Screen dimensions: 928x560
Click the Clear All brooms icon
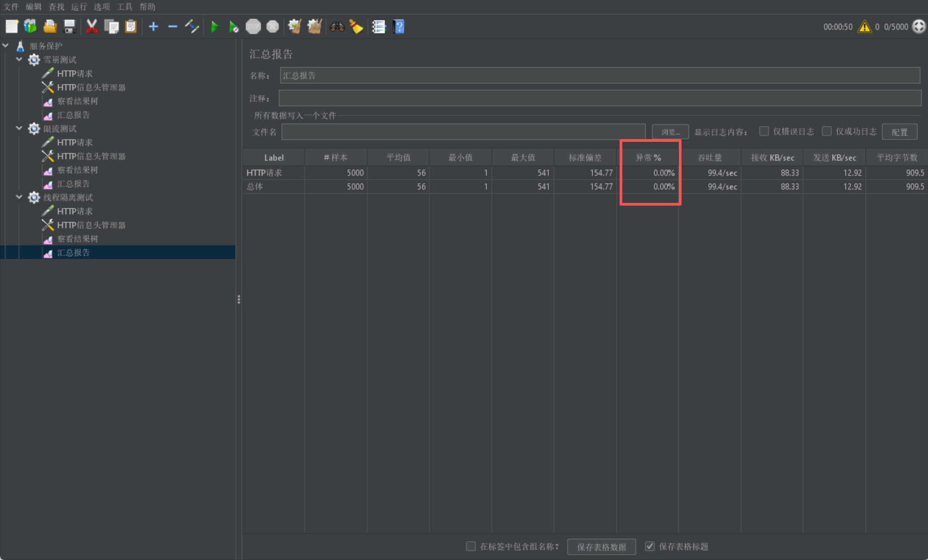pyautogui.click(x=314, y=27)
